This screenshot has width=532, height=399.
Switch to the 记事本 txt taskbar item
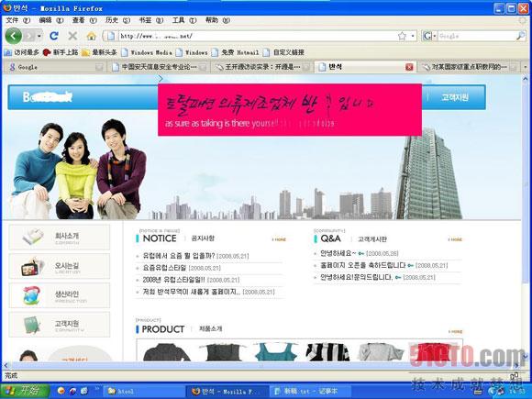pos(311,391)
